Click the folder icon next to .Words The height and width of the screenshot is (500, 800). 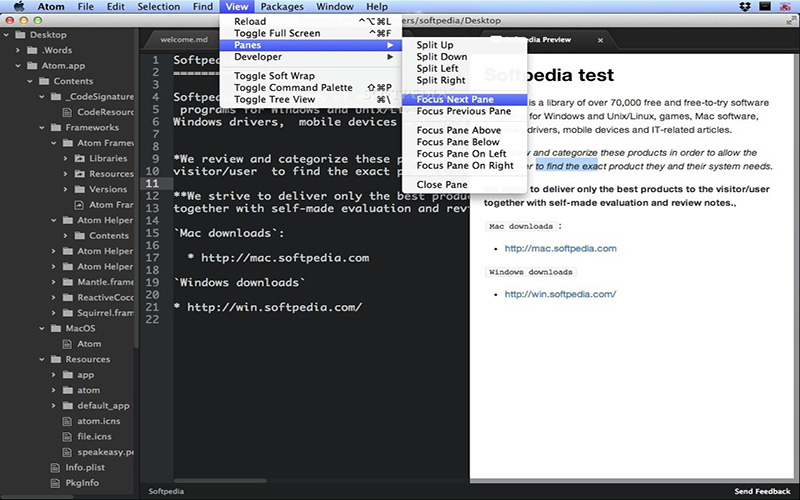[32, 50]
